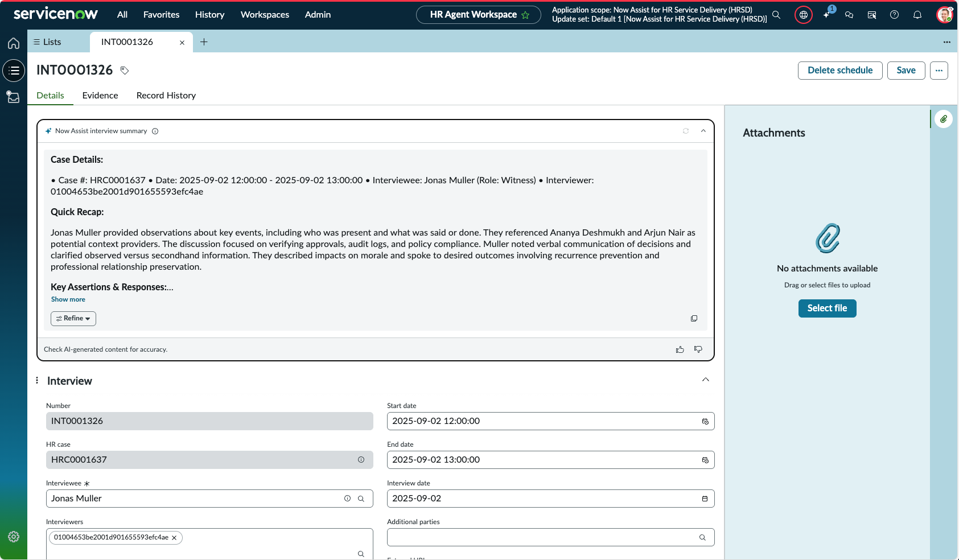Open the user profile avatar menu
The image size is (959, 560).
pos(945,15)
